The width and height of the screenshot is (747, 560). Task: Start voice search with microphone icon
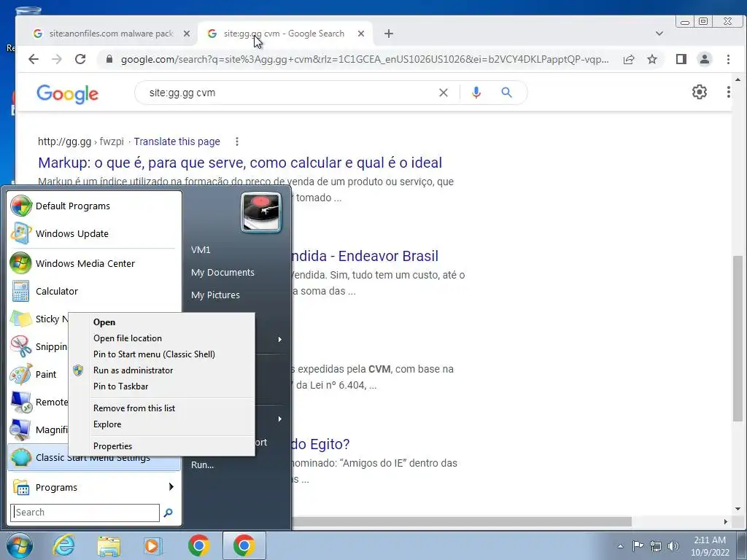[x=476, y=93]
